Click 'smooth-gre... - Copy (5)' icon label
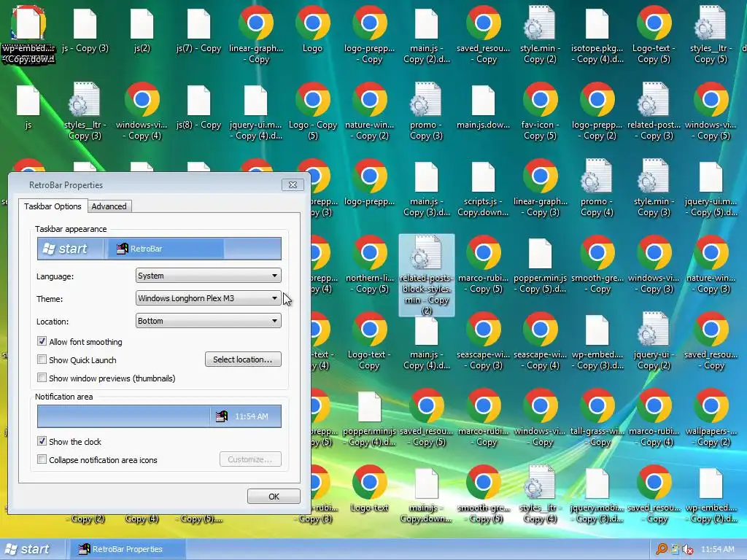The image size is (747, 560). point(484,513)
